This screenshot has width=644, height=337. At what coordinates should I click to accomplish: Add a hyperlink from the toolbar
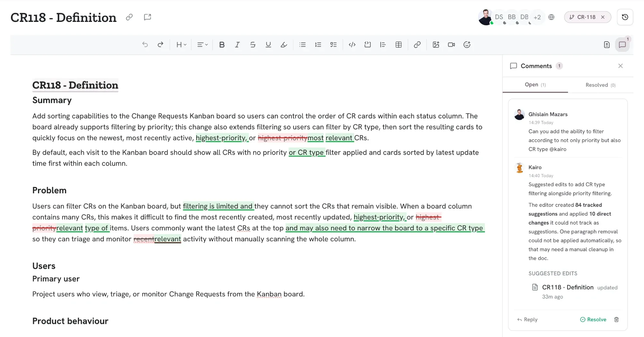[x=417, y=45]
